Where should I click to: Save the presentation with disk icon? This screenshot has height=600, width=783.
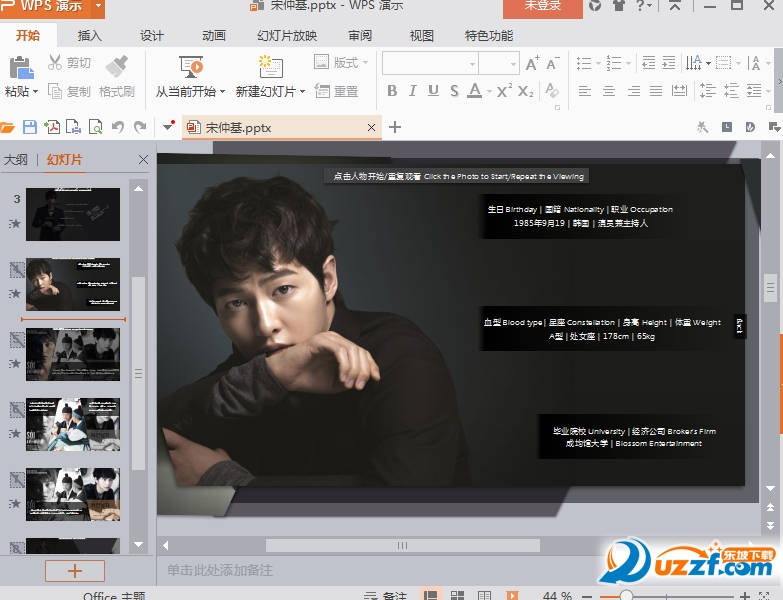(30, 127)
